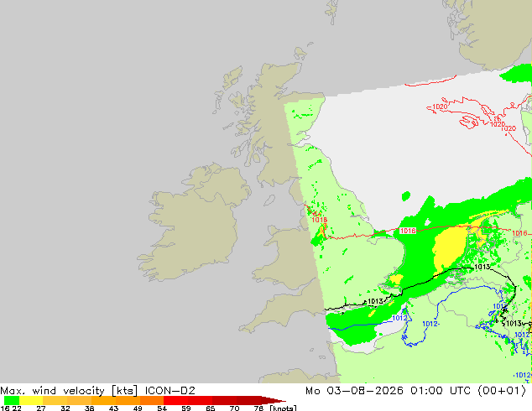Click the legend value 49
The height and width of the screenshot is (411, 532).
(138, 408)
